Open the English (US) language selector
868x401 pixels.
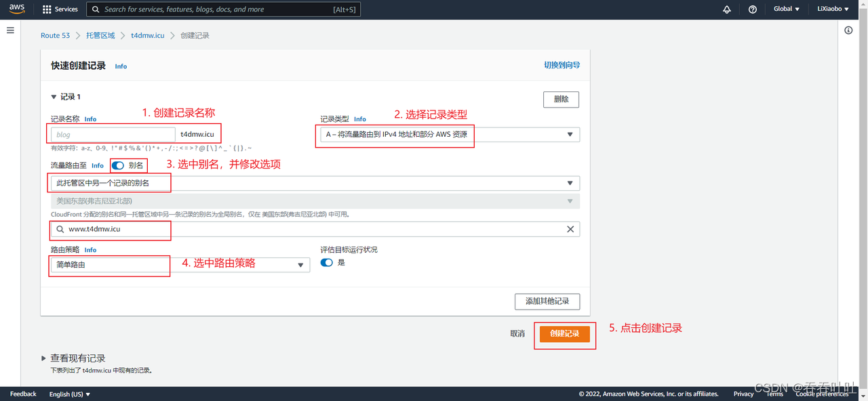(70, 394)
